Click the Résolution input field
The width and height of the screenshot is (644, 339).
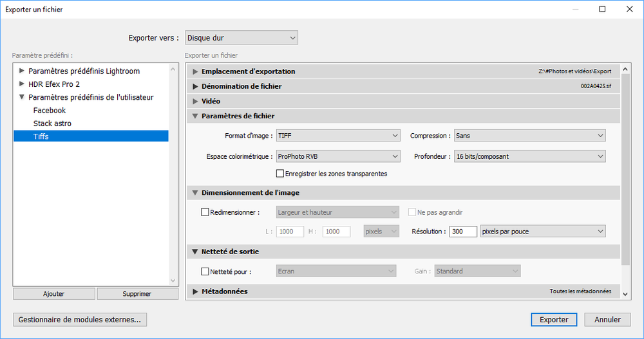(463, 232)
